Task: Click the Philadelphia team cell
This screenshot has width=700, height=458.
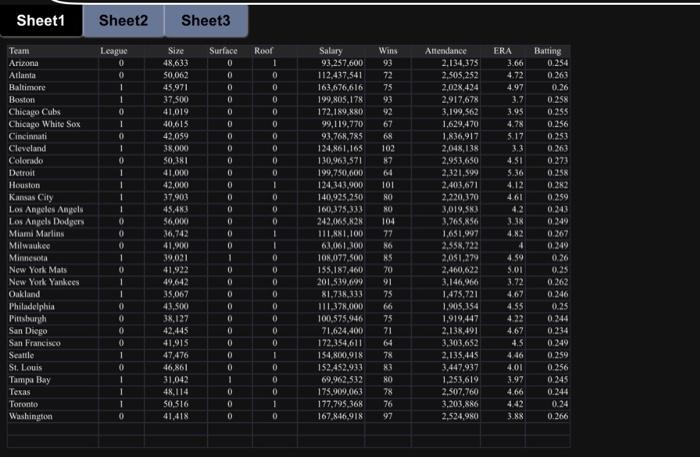Action: [x=53, y=306]
